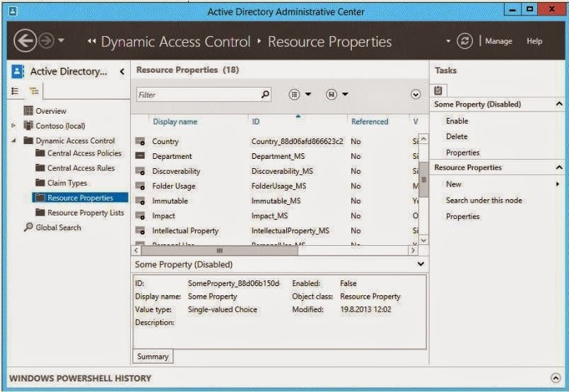Image resolution: width=569 pixels, height=392 pixels.
Task: Sort by ID column header
Action: click(256, 121)
